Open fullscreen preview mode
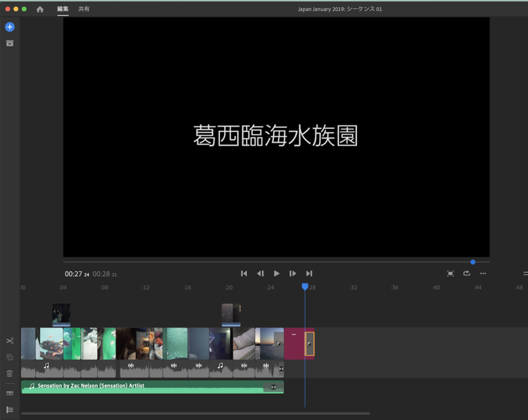The image size is (528, 420). point(450,273)
